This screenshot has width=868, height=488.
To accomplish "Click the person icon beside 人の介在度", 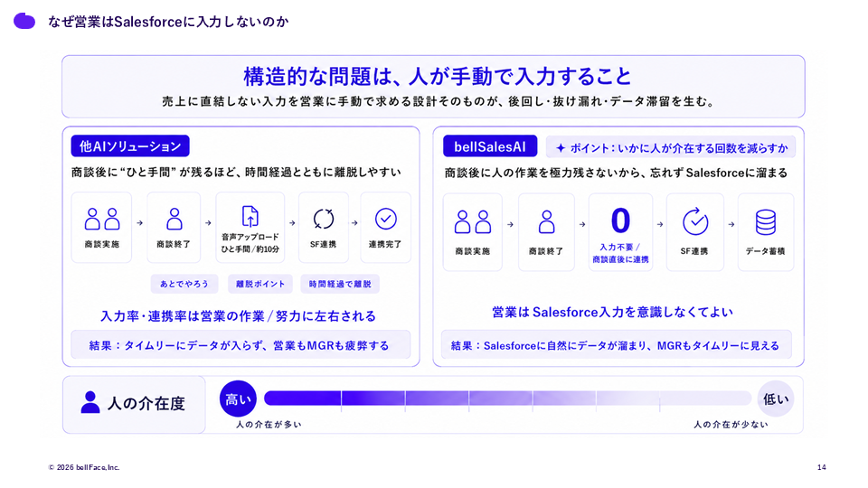I will pyautogui.click(x=90, y=402).
